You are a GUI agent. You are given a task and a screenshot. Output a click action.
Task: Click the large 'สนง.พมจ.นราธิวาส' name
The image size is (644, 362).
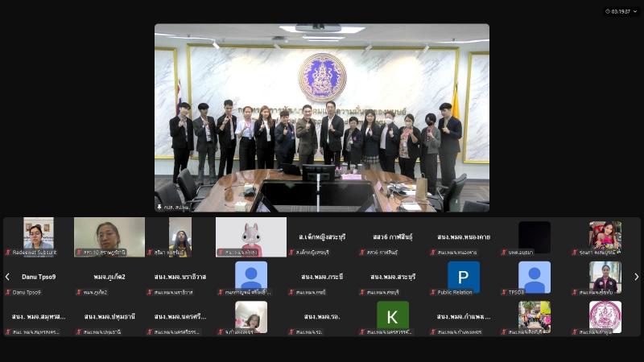pos(180,277)
